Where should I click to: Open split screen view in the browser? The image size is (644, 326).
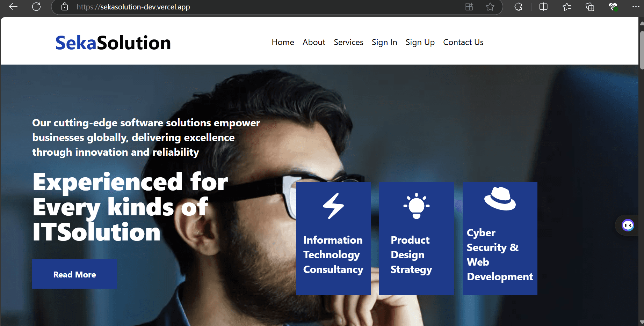coord(543,7)
